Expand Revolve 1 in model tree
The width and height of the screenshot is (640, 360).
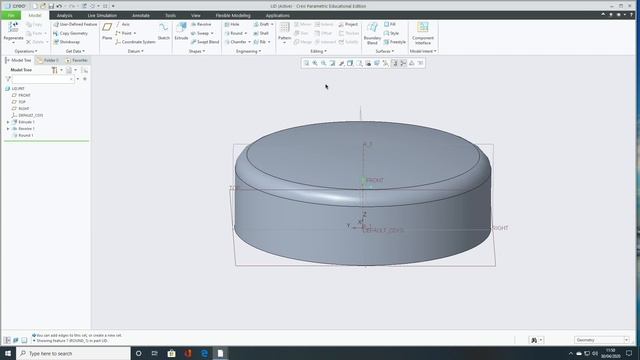8,129
